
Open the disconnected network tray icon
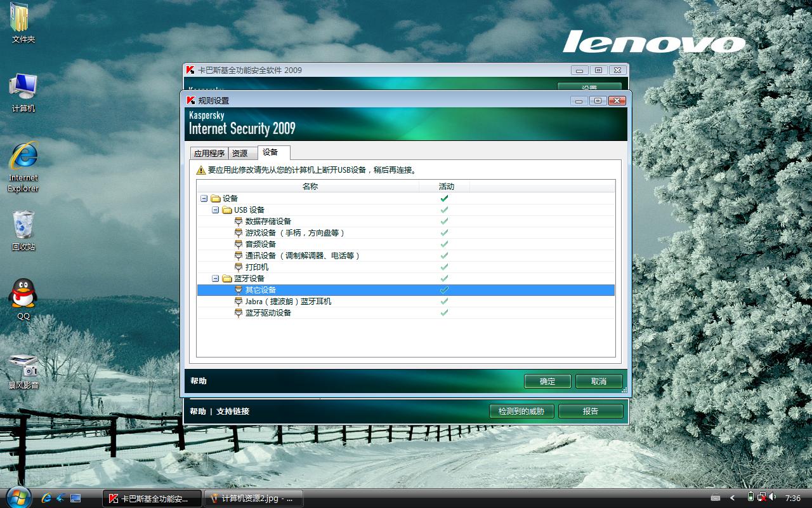[x=761, y=497]
